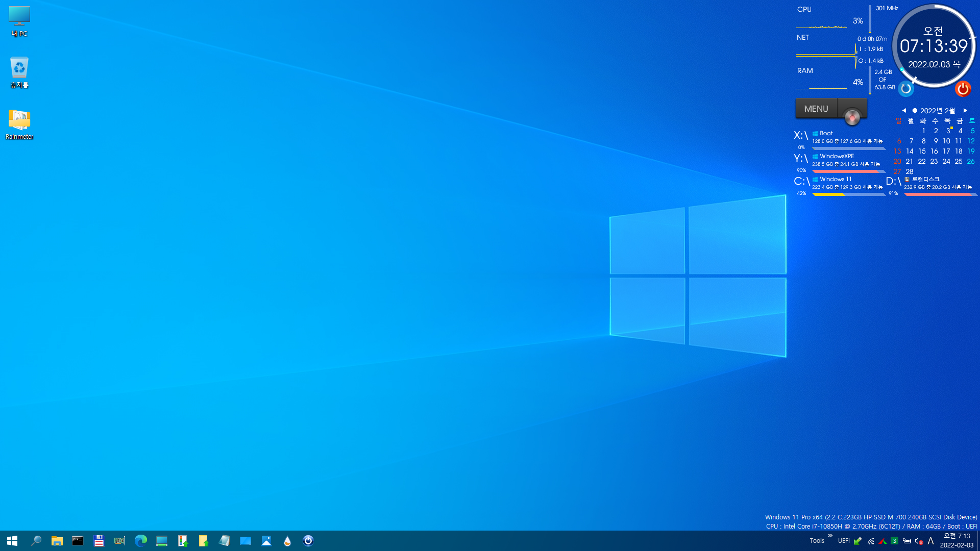Open the teal monitor taskbar icon
980x551 pixels.
tap(162, 541)
